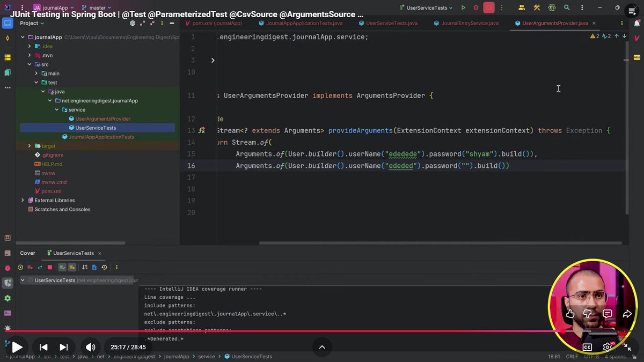Open test history with the clock icon
The image size is (644, 362).
tap(104, 267)
